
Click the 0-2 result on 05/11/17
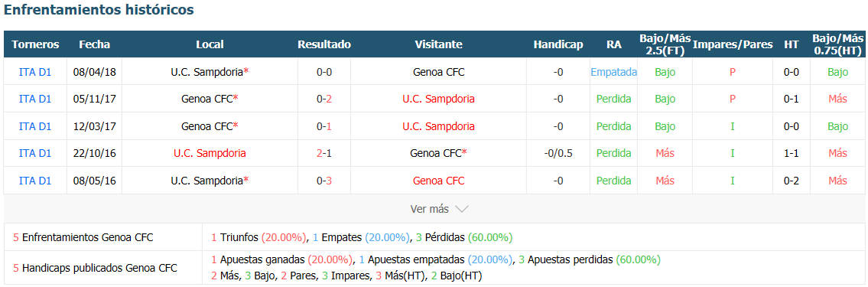pos(324,99)
